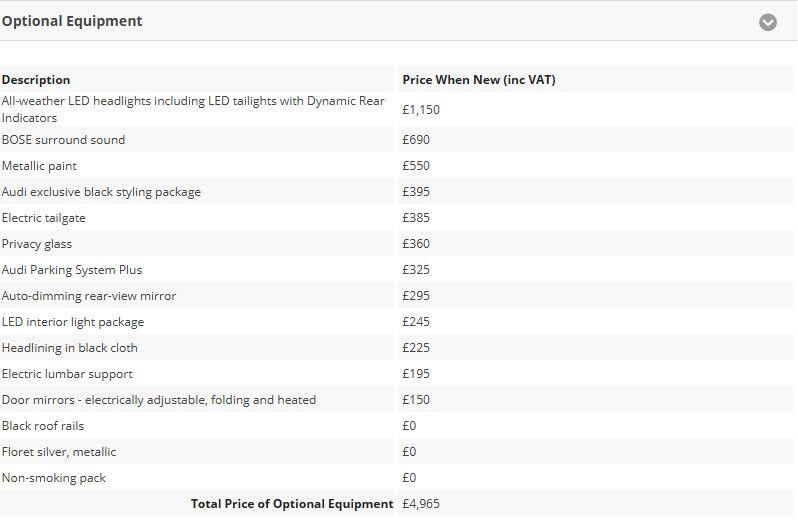The image size is (798, 522).
Task: Select Floret silver, metallic entry
Action: point(59,452)
